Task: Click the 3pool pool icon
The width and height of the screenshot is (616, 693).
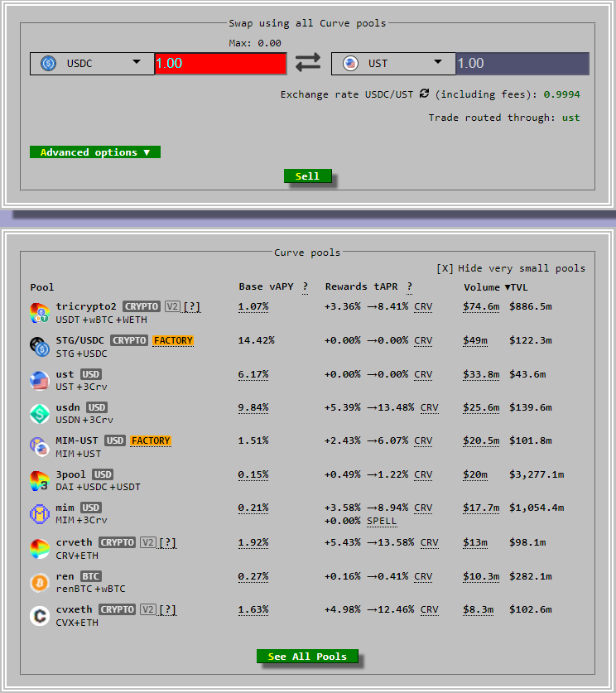Action: point(40,481)
